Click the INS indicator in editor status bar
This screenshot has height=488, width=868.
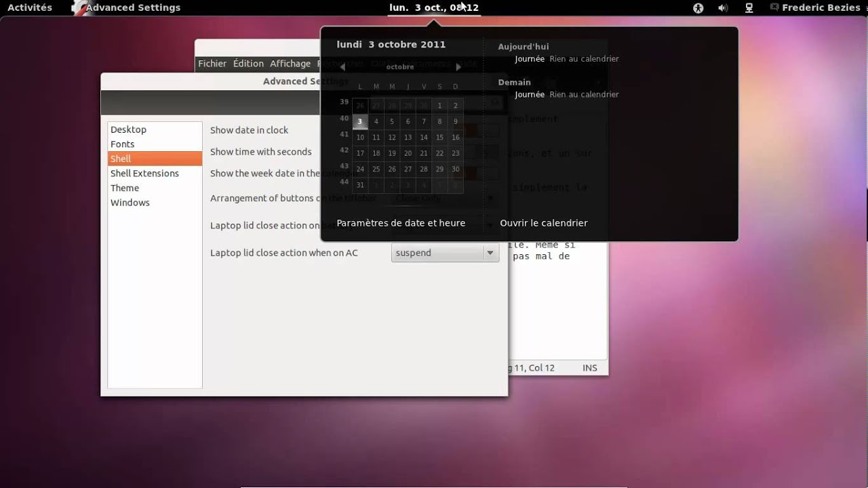(590, 368)
